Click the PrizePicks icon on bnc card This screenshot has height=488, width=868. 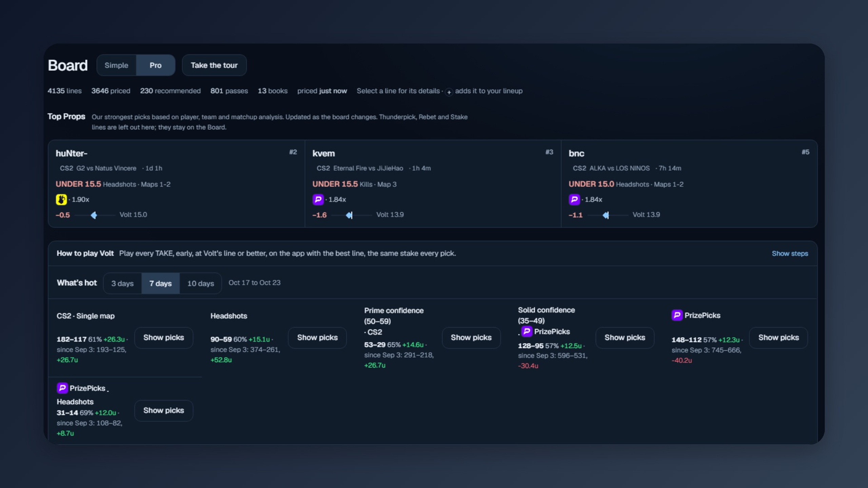click(574, 199)
